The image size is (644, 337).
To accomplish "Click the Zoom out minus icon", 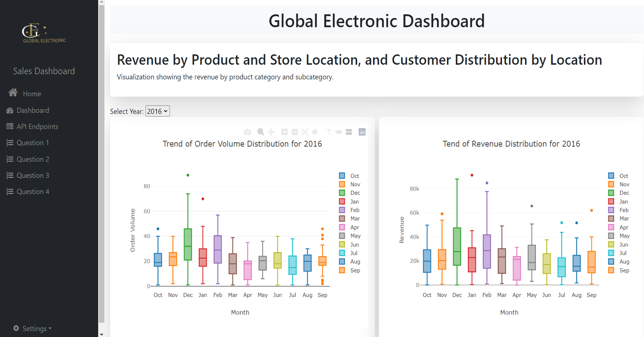I will [x=295, y=132].
